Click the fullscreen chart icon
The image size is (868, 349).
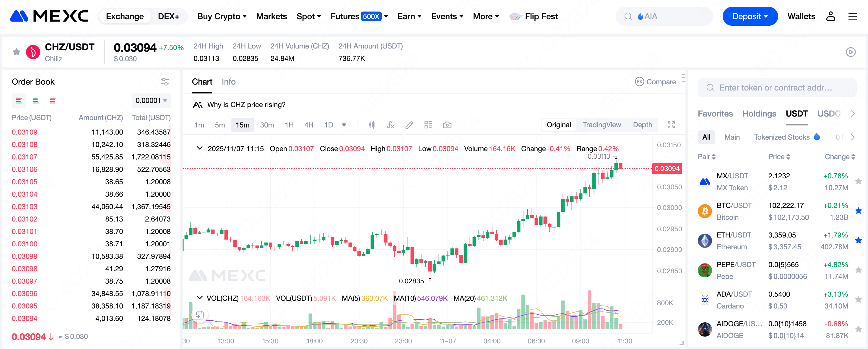pyautogui.click(x=671, y=125)
